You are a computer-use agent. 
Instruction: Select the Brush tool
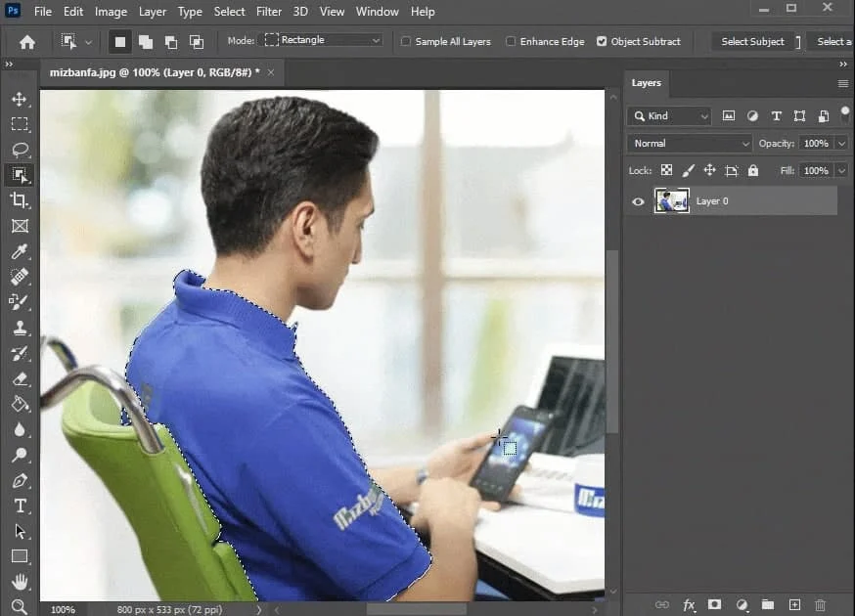(20, 301)
